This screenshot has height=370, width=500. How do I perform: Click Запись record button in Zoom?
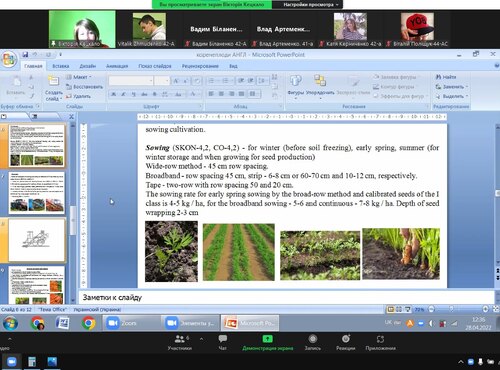click(313, 343)
